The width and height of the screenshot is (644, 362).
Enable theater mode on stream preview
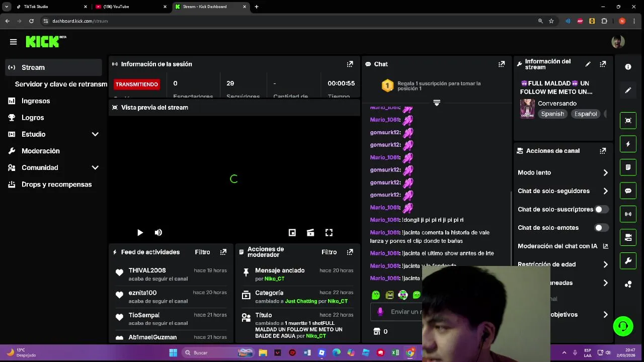coord(310,232)
